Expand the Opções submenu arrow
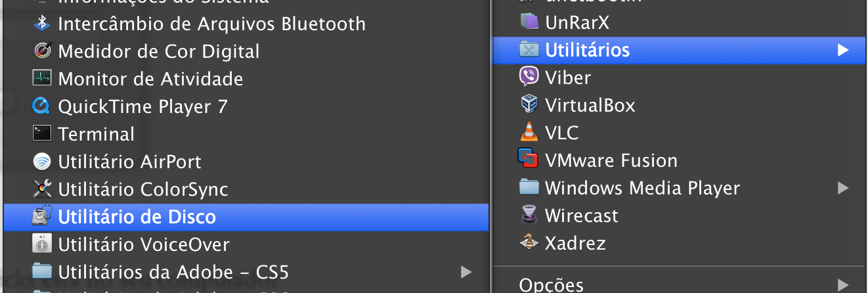 (x=843, y=284)
